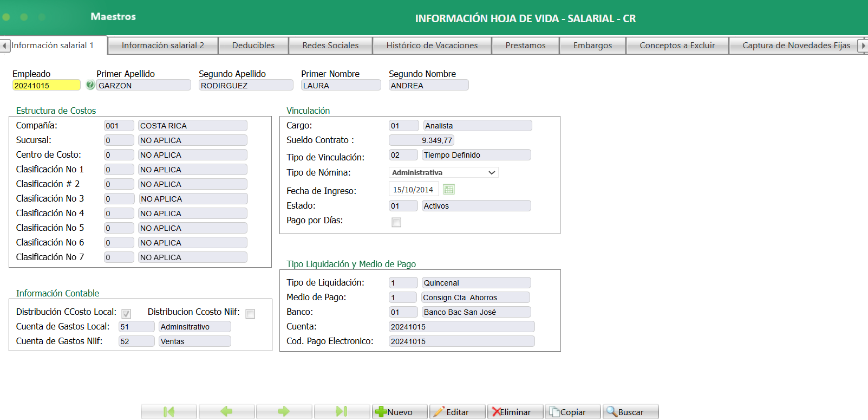Open Histórico de Vacaciones tab
Image resolution: width=868 pixels, height=420 pixels.
tap(432, 46)
